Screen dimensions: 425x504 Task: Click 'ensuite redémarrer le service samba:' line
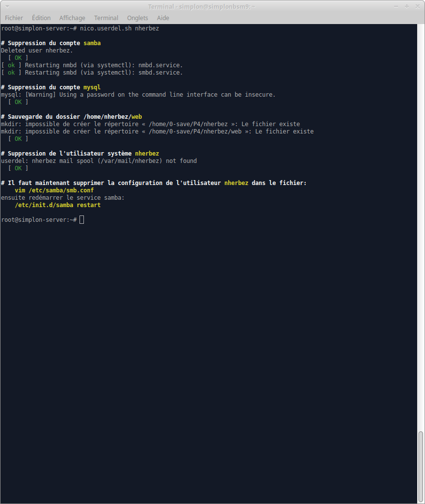(63, 198)
